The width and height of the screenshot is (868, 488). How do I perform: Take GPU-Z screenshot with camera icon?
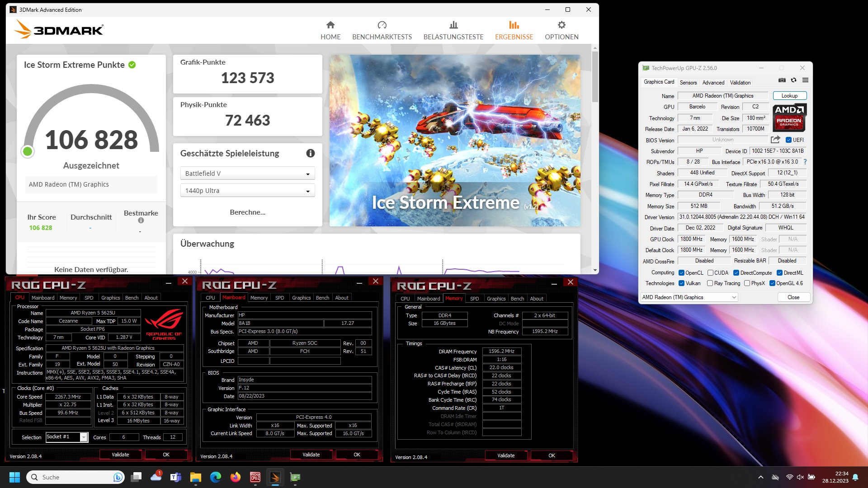(x=782, y=80)
